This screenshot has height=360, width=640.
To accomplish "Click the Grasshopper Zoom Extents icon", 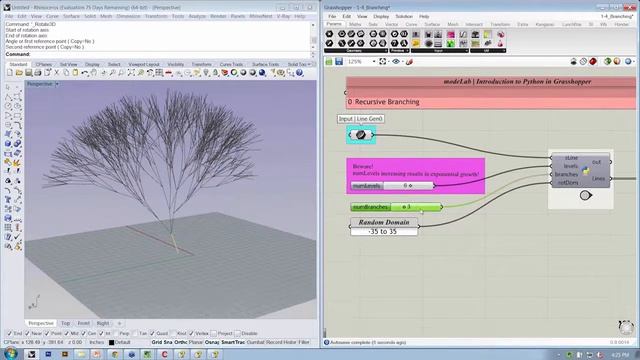I will pyautogui.click(x=382, y=62).
